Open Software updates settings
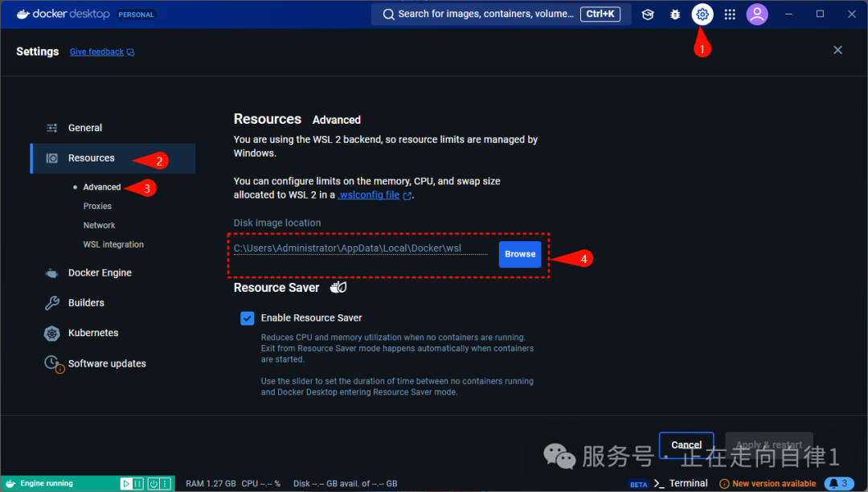The width and height of the screenshot is (868, 492). [x=113, y=363]
